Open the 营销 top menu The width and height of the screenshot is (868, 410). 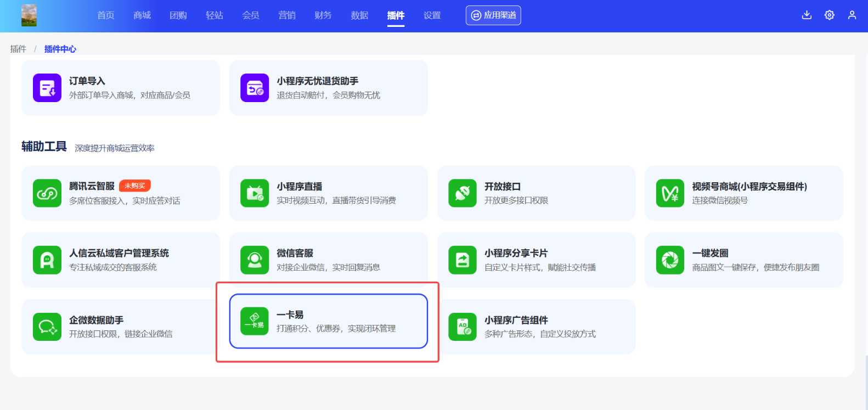pyautogui.click(x=287, y=15)
